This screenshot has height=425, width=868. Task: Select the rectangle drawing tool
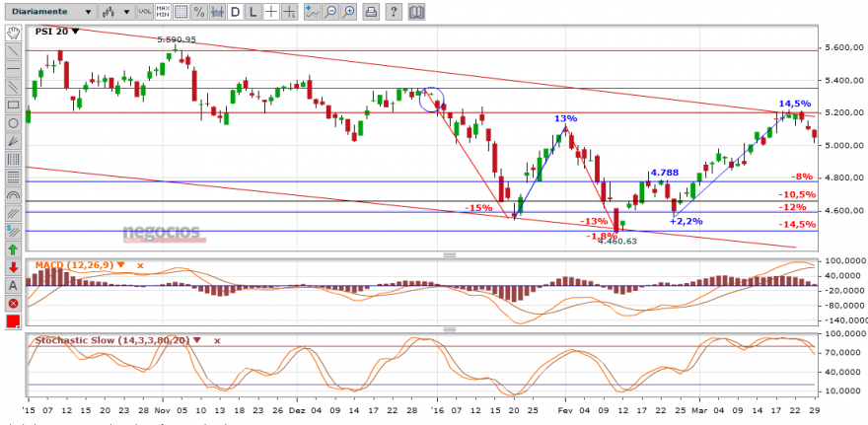tap(13, 105)
